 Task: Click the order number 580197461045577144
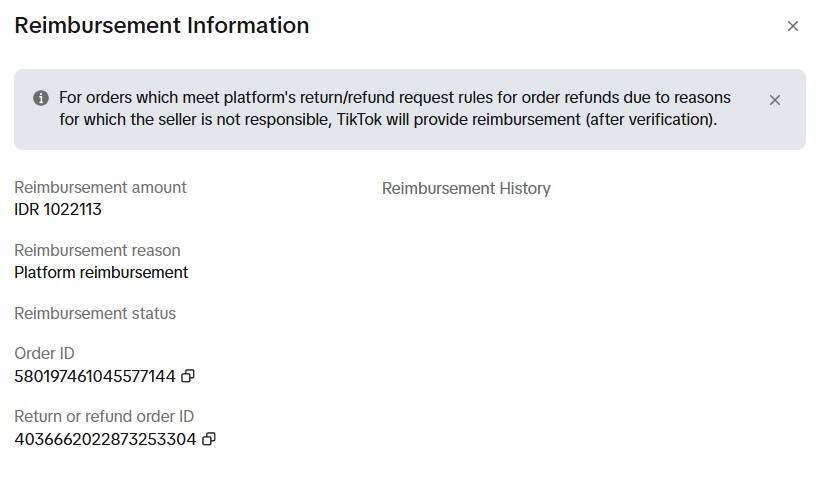[x=95, y=376]
